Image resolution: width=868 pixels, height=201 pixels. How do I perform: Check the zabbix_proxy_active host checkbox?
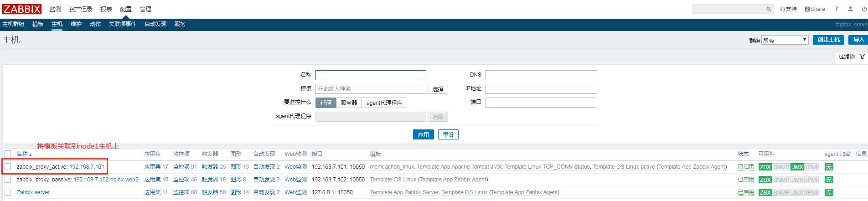click(8, 167)
